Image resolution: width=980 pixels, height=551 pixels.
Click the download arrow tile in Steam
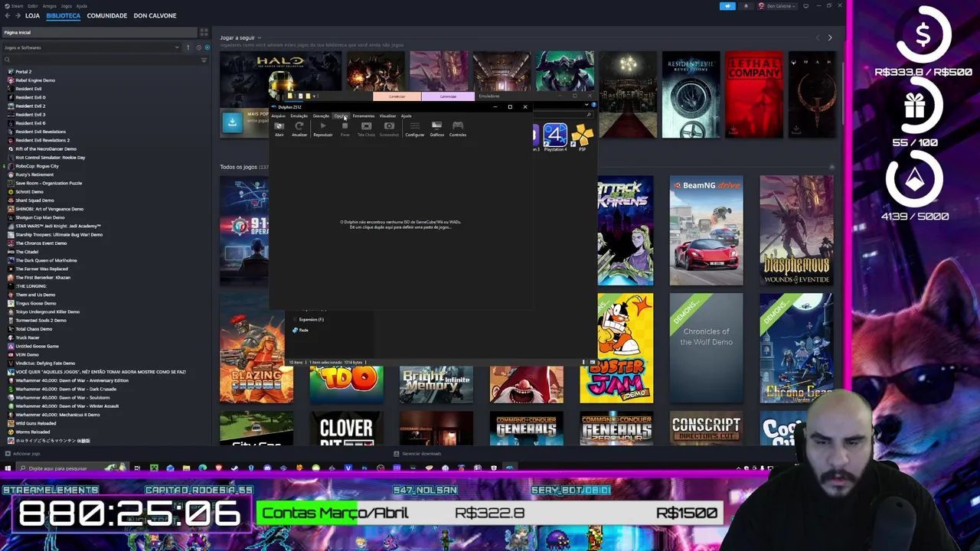point(232,122)
